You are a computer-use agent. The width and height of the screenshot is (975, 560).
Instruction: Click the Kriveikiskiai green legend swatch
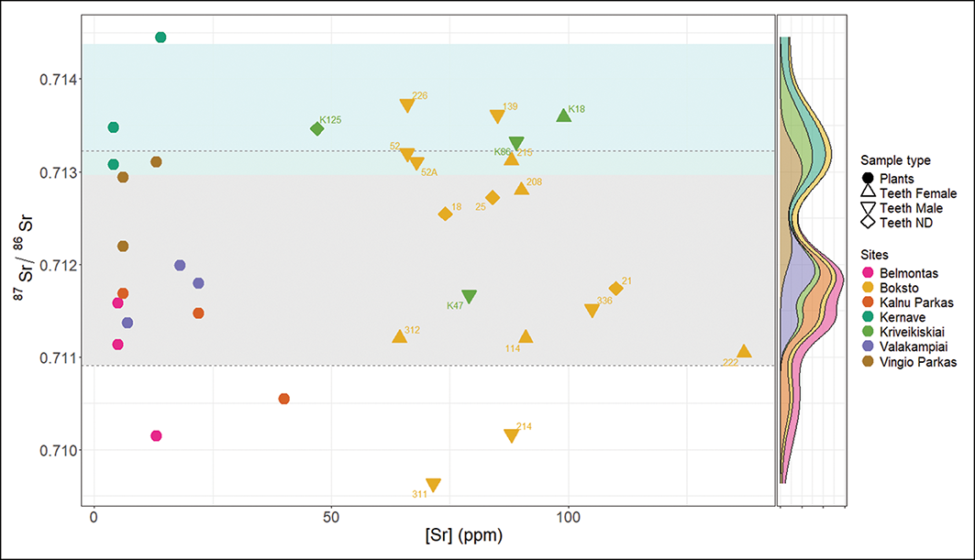(868, 332)
